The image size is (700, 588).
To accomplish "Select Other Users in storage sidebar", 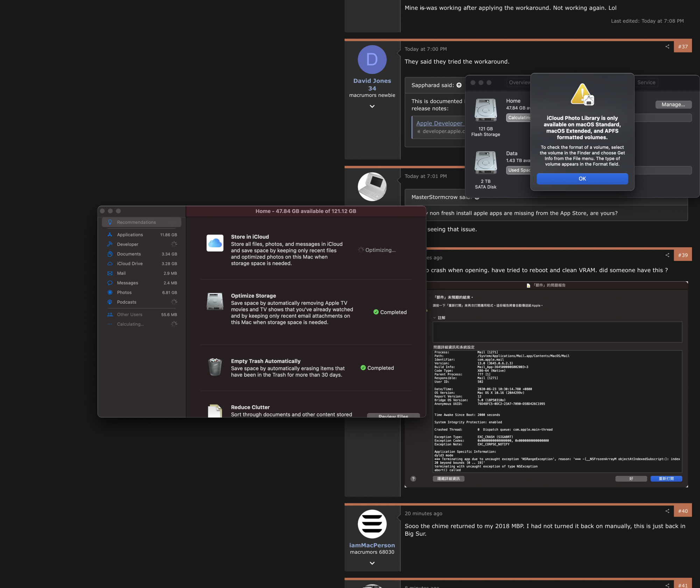I will (x=141, y=314).
